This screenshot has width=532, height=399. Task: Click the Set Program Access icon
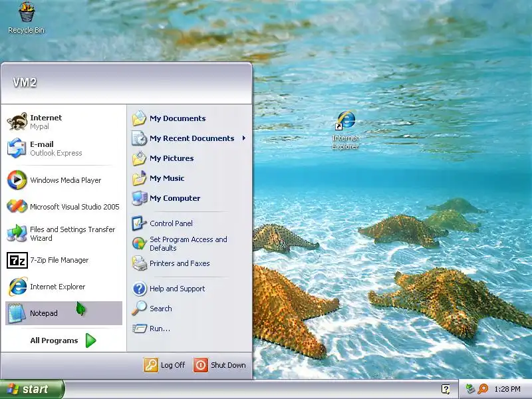[x=139, y=243]
